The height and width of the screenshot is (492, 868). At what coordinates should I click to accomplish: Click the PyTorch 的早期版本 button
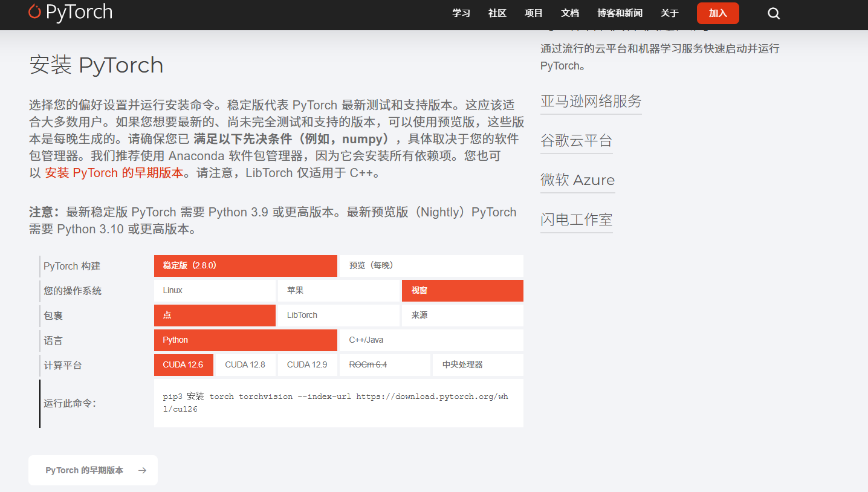pyautogui.click(x=93, y=470)
